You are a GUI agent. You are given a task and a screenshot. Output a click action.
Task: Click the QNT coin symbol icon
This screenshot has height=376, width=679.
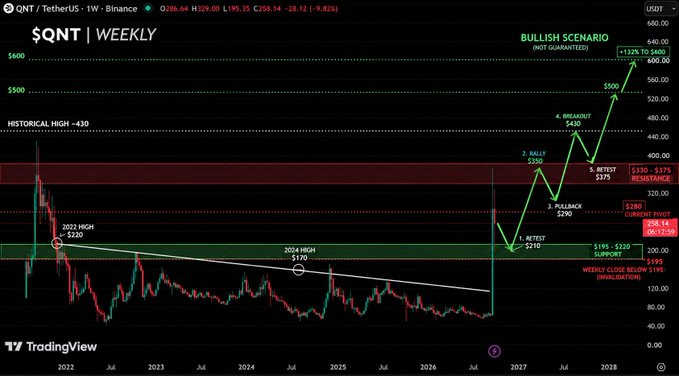8,9
